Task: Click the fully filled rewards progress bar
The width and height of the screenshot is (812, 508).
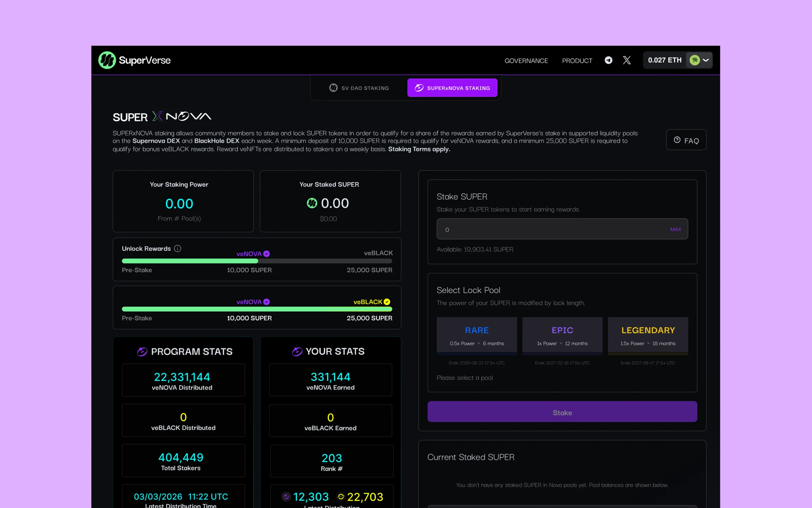Action: (257, 309)
